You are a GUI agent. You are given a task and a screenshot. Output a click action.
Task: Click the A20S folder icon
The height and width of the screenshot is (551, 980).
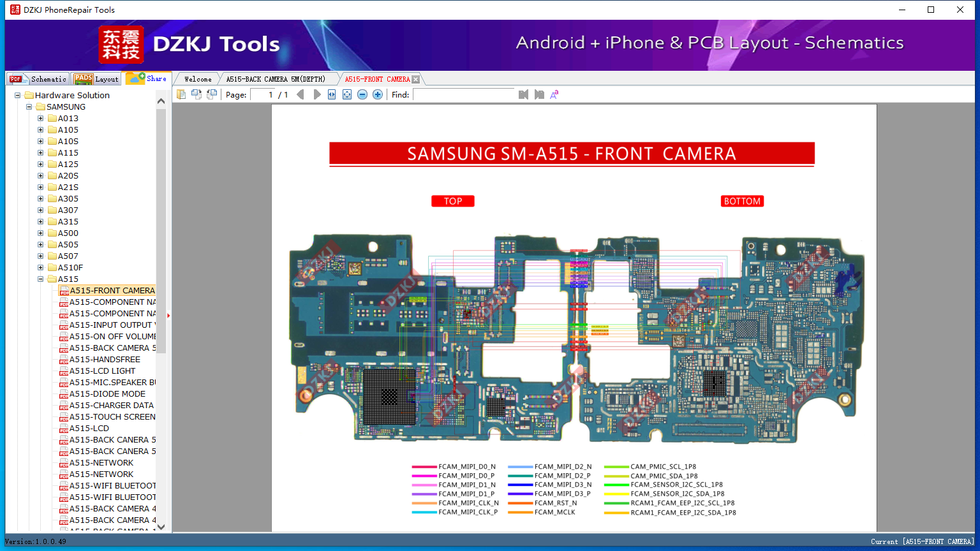pyautogui.click(x=52, y=175)
